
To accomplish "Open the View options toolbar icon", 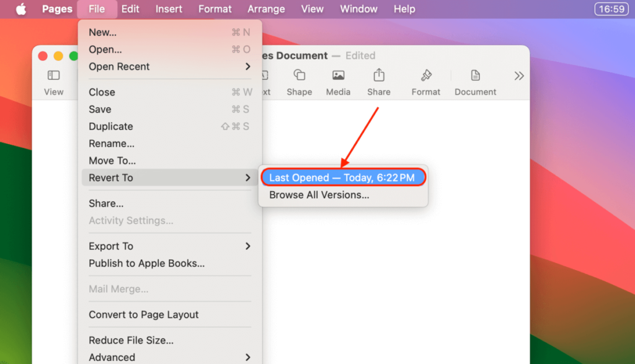I will click(x=53, y=81).
